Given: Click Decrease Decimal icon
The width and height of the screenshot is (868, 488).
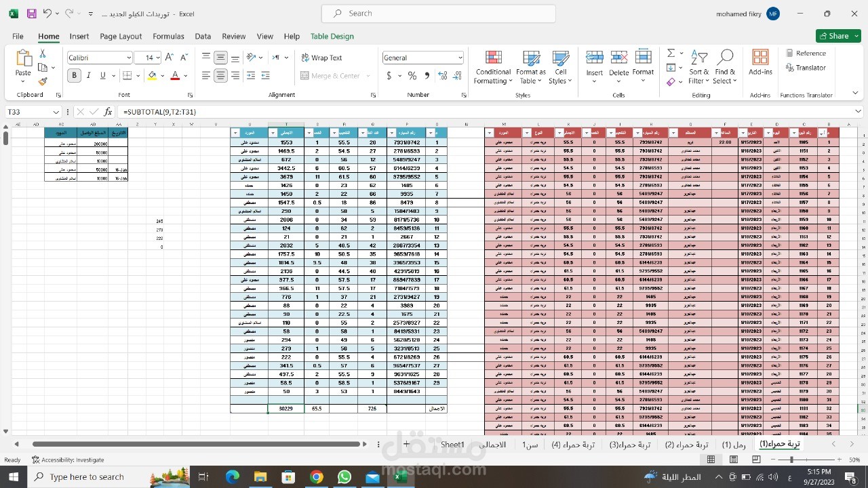Looking at the screenshot, I should [x=456, y=76].
